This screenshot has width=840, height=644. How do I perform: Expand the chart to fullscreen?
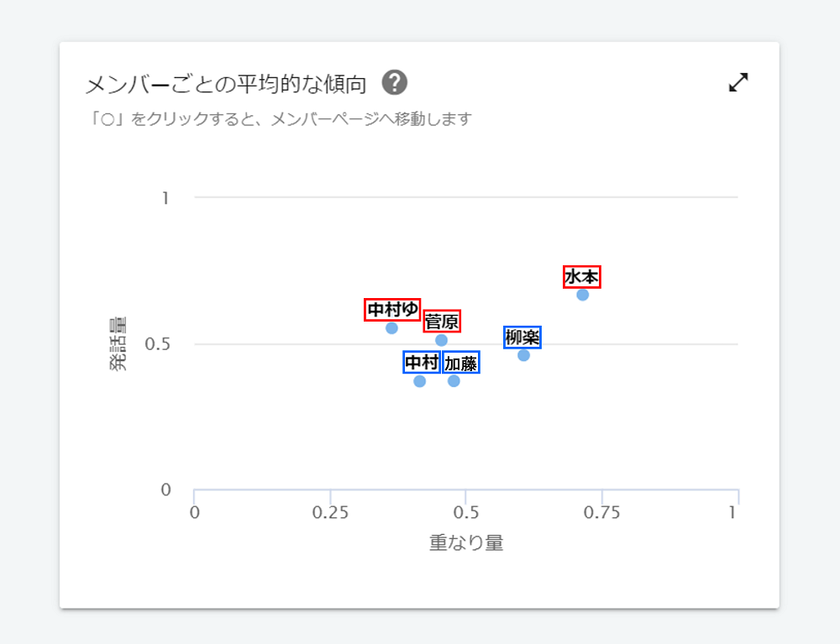738,82
